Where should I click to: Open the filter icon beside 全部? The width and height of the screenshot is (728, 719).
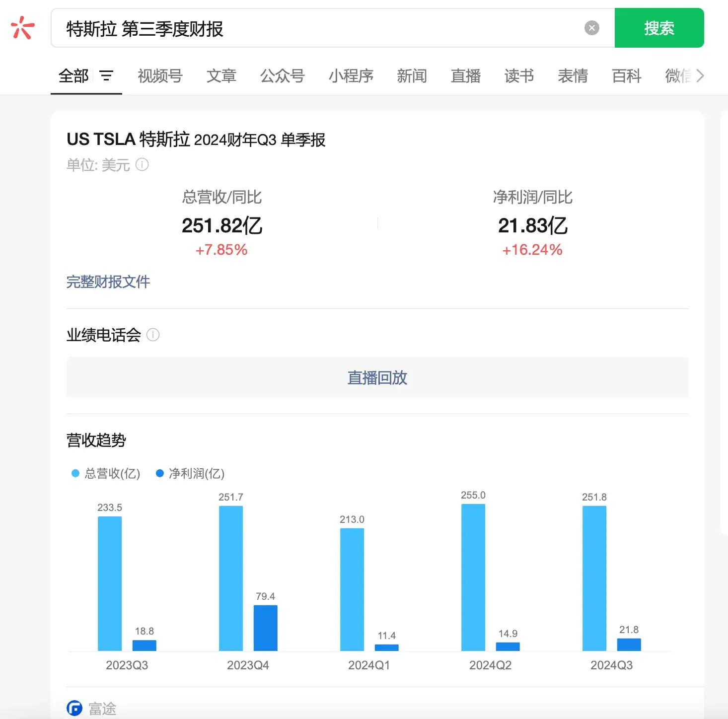pyautogui.click(x=106, y=76)
